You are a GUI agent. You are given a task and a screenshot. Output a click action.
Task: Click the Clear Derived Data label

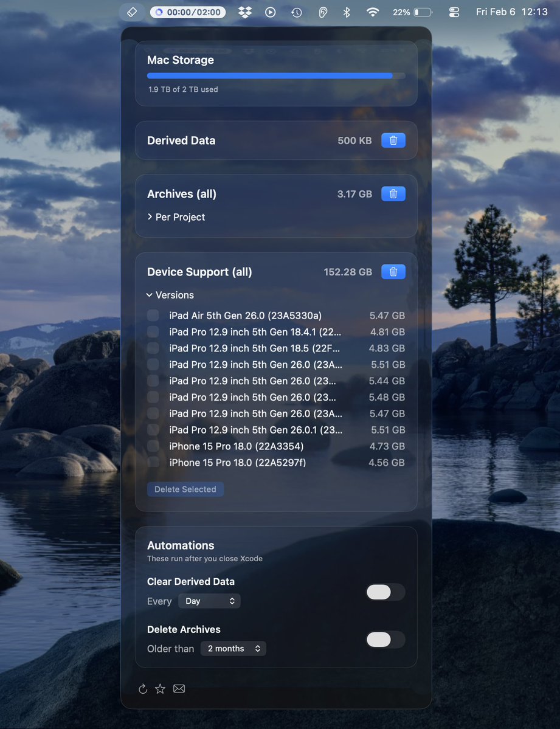(x=191, y=582)
